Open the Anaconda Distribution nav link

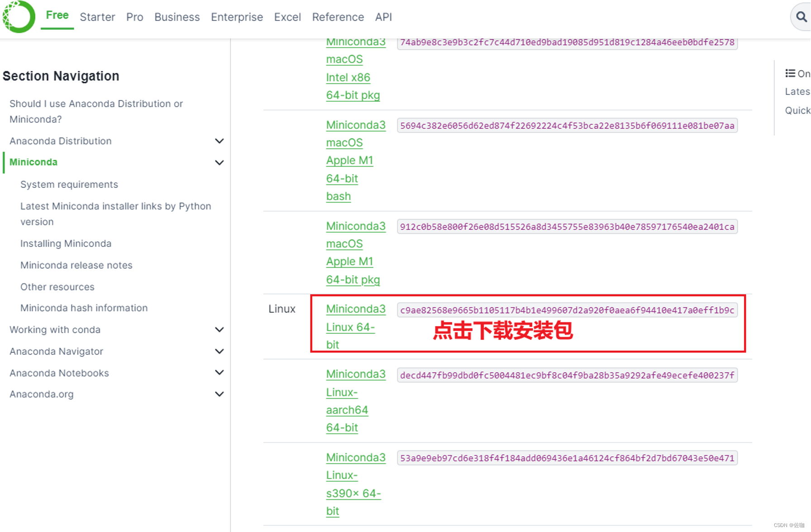[x=61, y=141]
